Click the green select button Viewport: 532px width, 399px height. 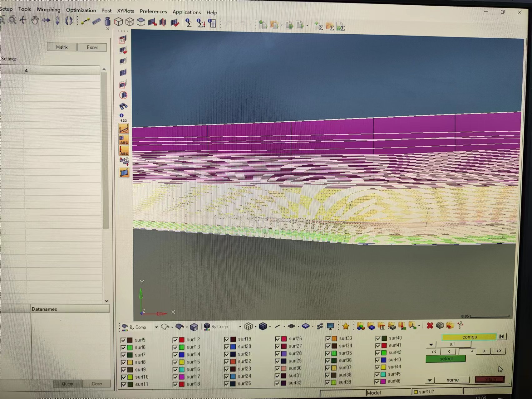click(446, 359)
